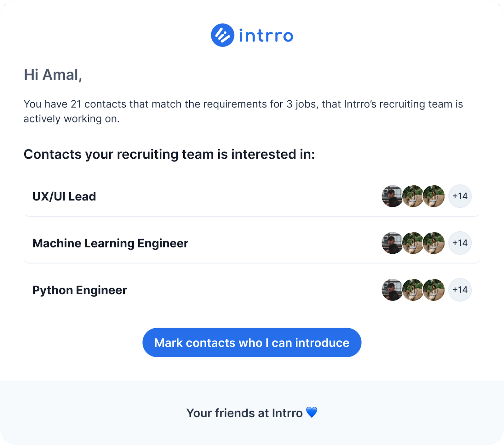Click second avatar in Machine Learning Engineer row
The image size is (504, 445).
[412, 243]
